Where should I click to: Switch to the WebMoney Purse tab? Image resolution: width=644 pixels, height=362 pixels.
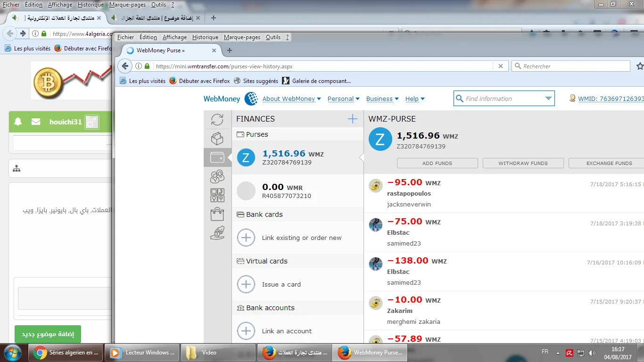pyautogui.click(x=165, y=50)
